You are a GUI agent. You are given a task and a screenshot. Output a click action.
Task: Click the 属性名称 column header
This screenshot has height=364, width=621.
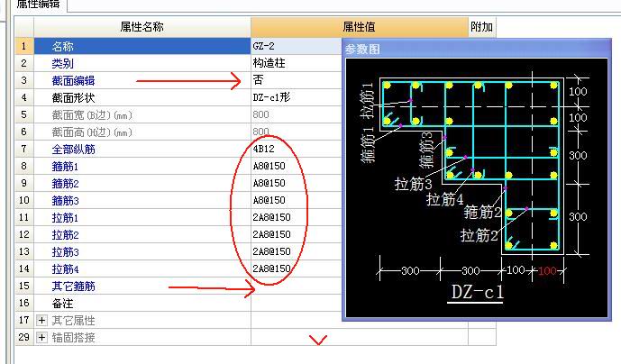click(x=142, y=27)
